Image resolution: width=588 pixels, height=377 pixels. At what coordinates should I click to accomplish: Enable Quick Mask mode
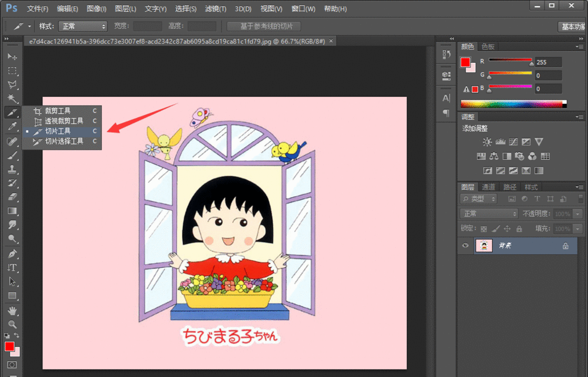point(12,364)
